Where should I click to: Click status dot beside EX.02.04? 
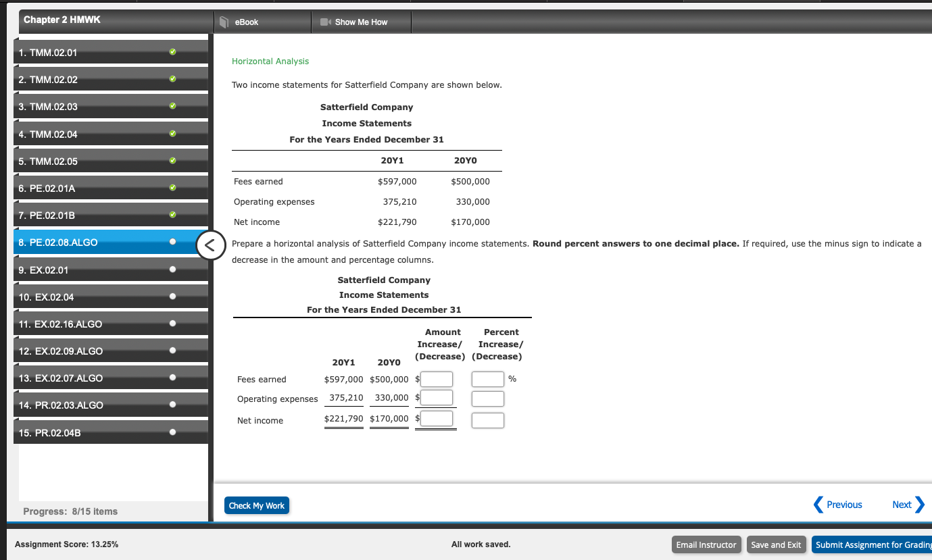click(x=173, y=297)
